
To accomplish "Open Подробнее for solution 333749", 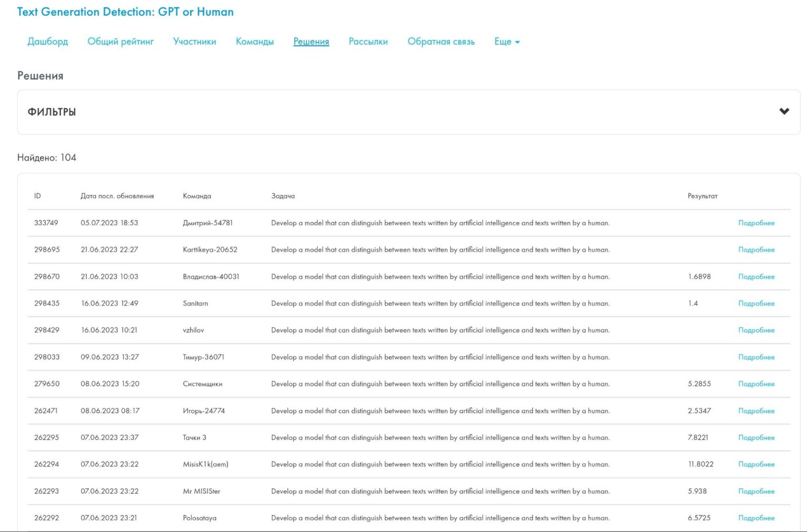I will click(x=756, y=223).
